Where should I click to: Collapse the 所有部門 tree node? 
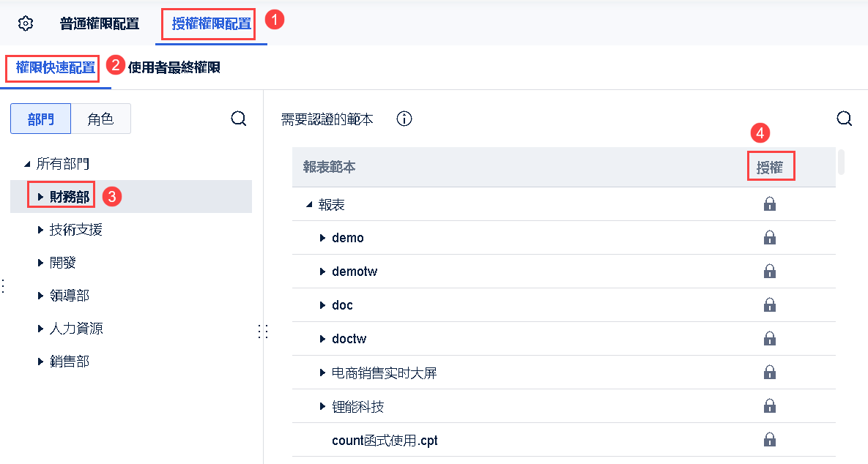coord(28,164)
